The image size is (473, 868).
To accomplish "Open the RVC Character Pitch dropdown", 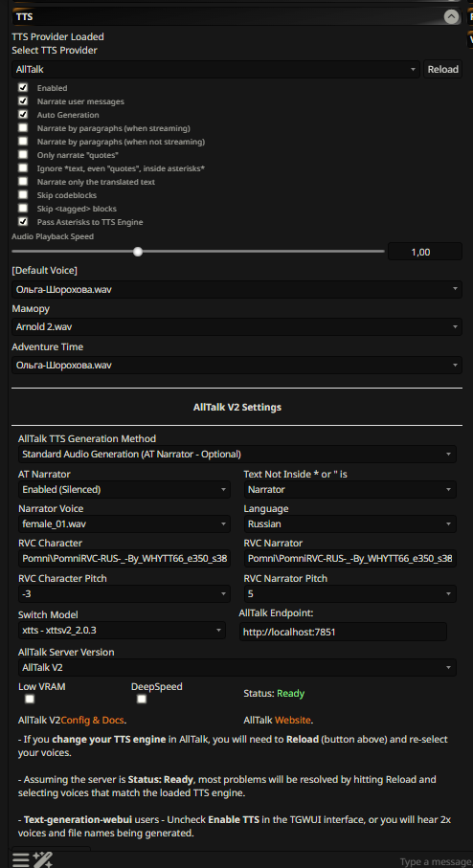I will tap(124, 594).
